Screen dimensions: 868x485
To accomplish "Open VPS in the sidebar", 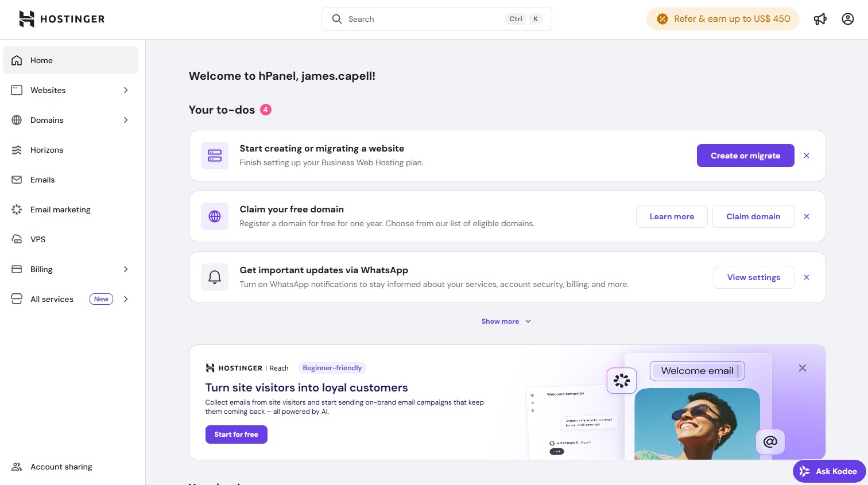I will point(71,239).
